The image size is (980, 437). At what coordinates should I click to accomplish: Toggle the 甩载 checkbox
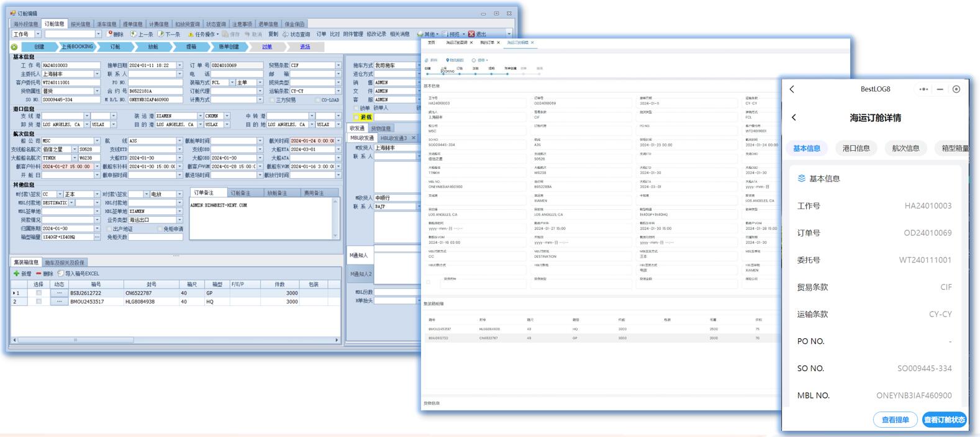pos(356,117)
